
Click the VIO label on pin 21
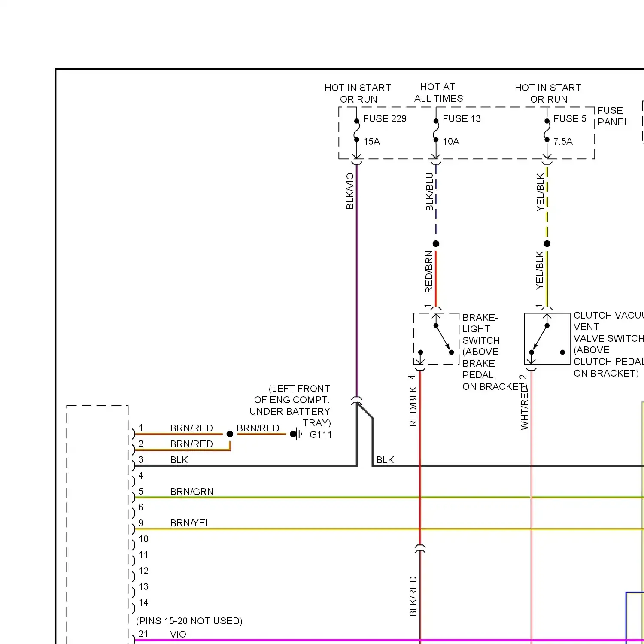click(x=178, y=634)
